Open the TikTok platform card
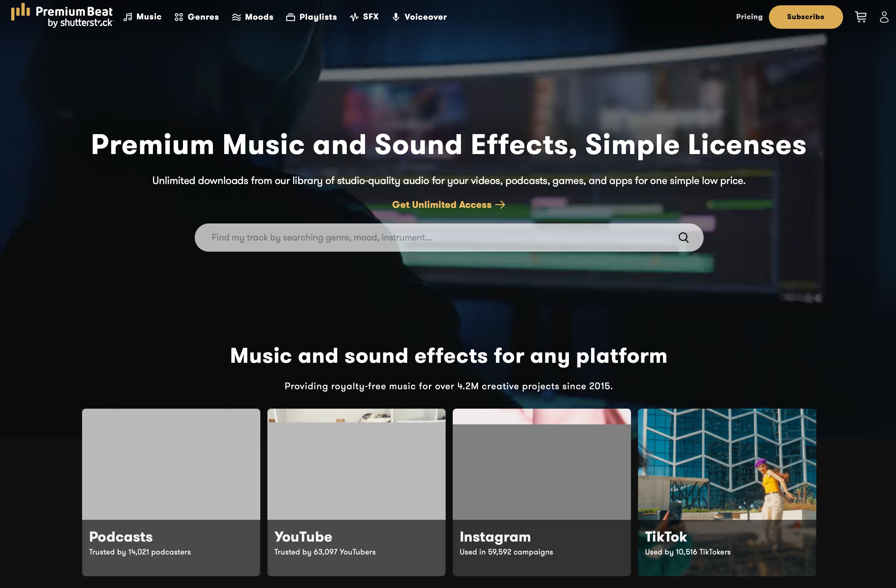 tap(727, 492)
